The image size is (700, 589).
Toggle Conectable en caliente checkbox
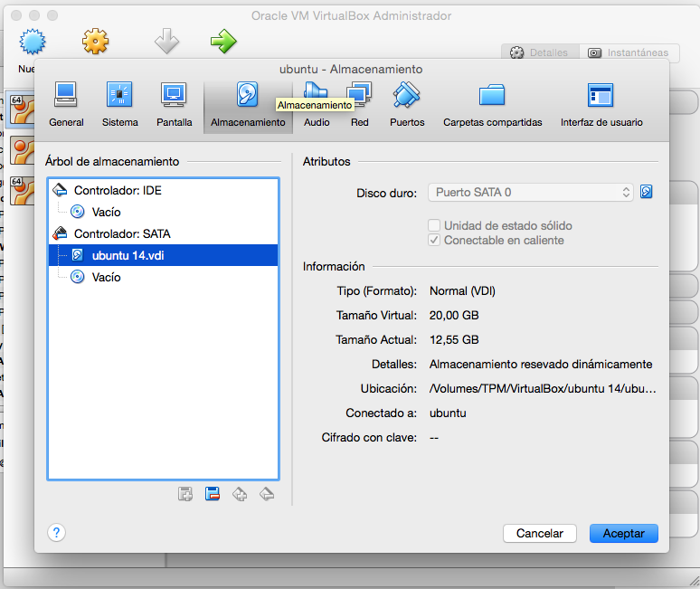click(434, 241)
